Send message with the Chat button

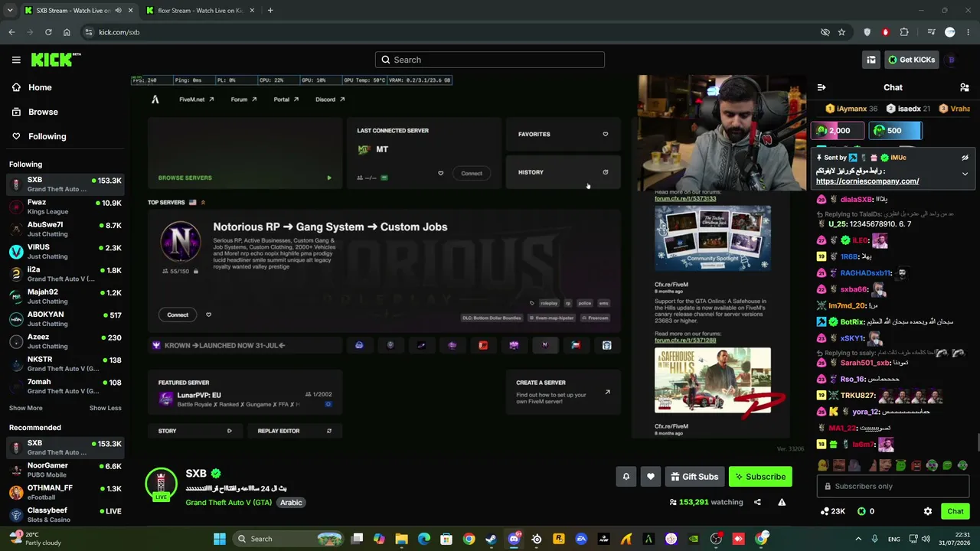pos(955,511)
